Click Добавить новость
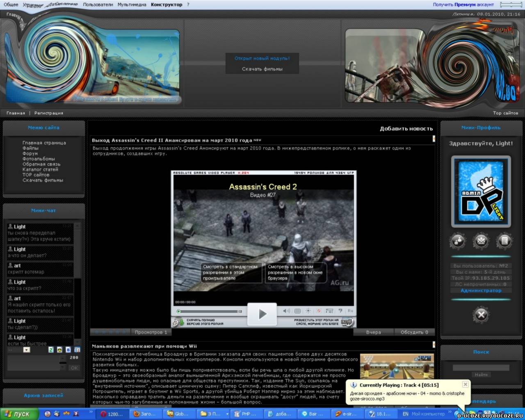This screenshot has width=525, height=420. (x=406, y=129)
